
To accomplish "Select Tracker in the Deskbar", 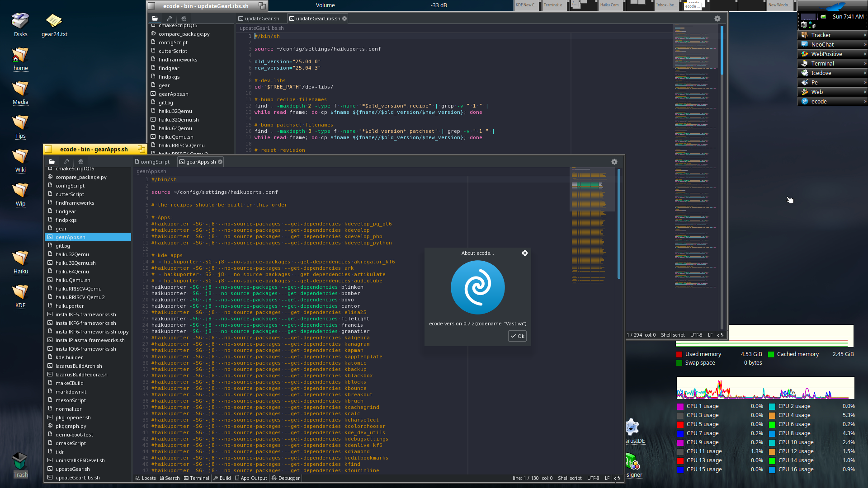I will coord(832,35).
